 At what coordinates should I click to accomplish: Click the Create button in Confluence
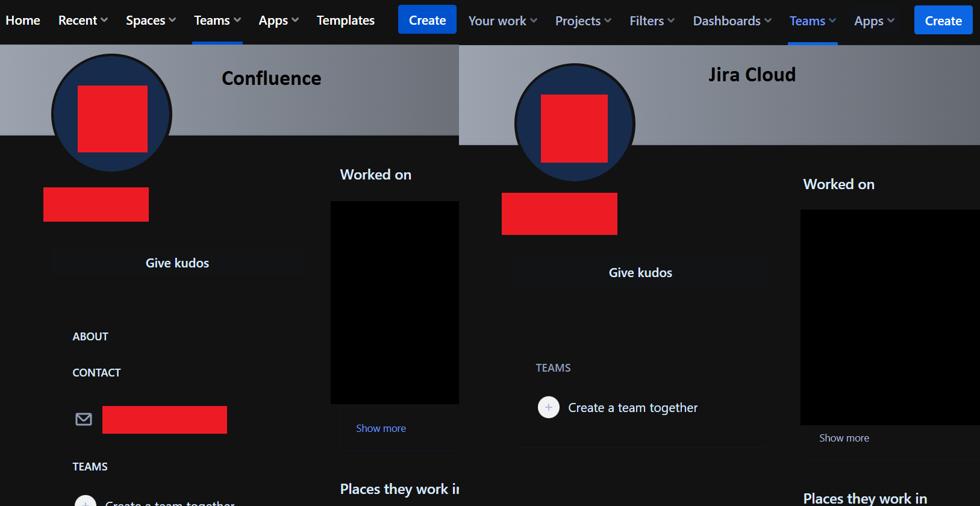428,20
